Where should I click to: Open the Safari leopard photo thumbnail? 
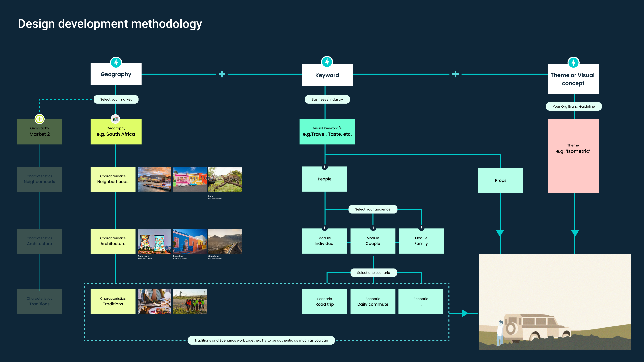(x=225, y=179)
